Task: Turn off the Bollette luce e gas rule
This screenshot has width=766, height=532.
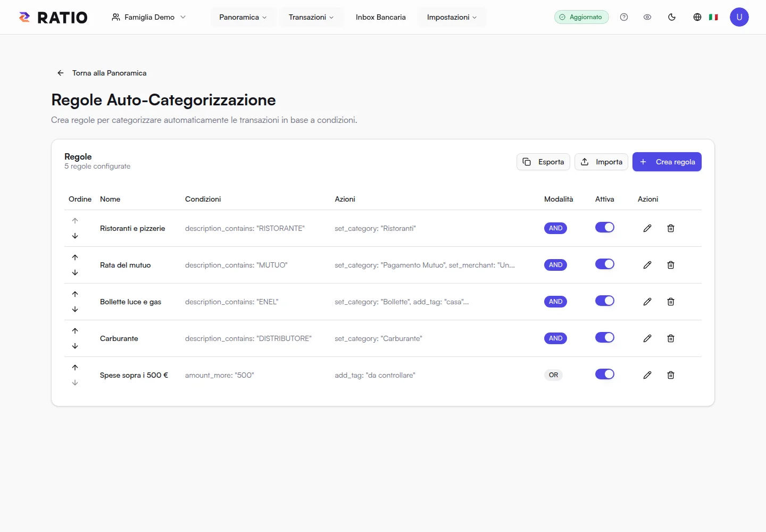Action: coord(605,301)
